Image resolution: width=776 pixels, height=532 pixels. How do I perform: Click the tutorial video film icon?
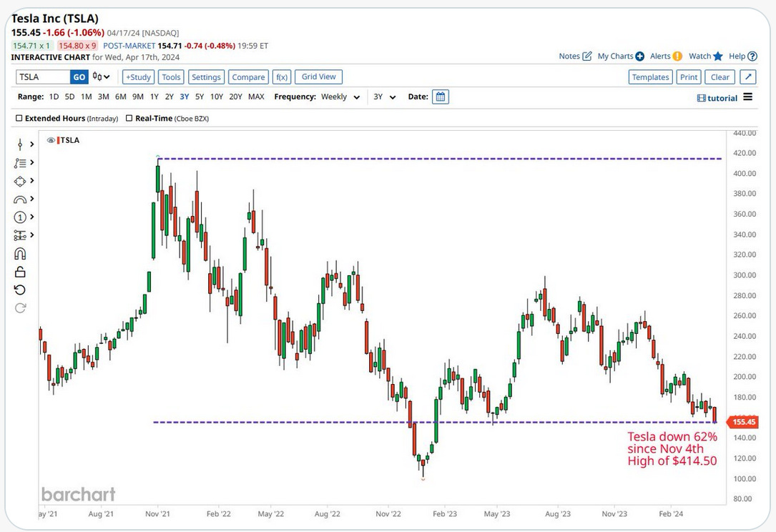702,98
